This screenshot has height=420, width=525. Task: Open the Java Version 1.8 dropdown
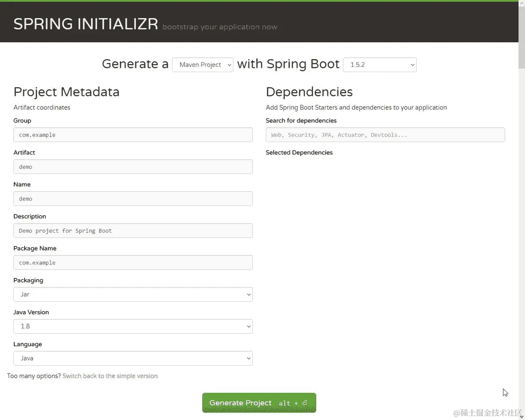click(133, 326)
